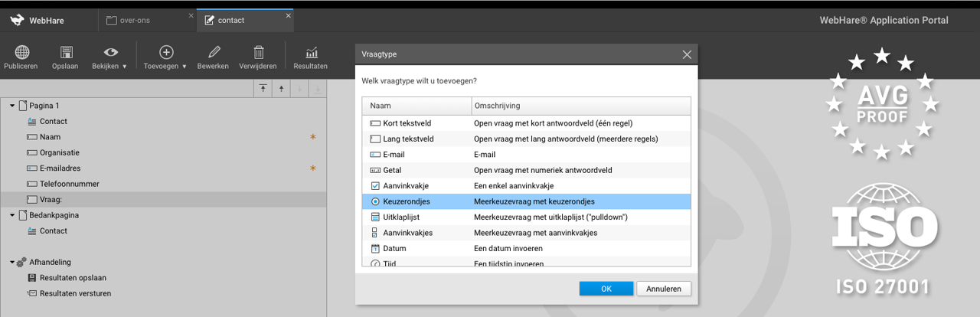Switch to the contact tab
980x317 pixels.
click(x=230, y=20)
